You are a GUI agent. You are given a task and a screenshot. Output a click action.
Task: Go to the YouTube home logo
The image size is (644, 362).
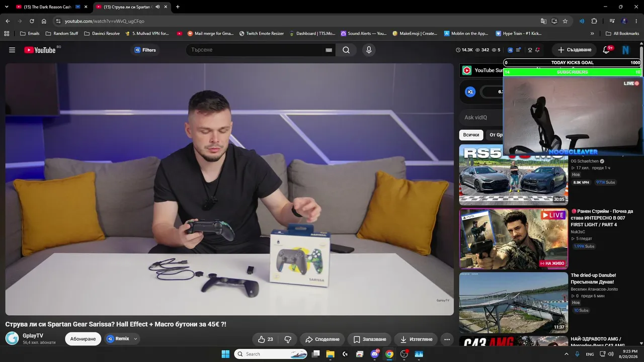[40, 50]
